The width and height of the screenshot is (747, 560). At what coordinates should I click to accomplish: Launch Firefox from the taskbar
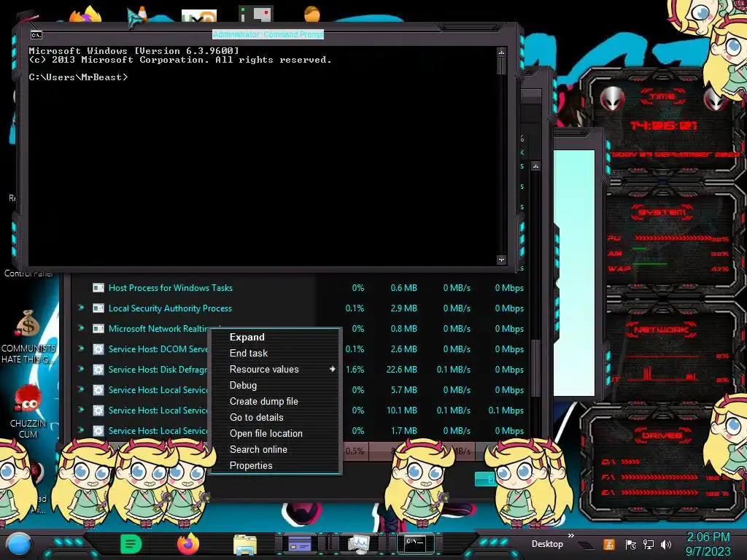click(187, 544)
